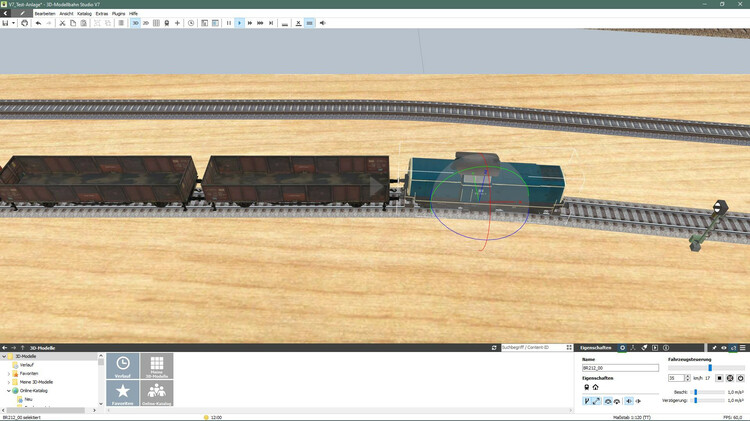Play the simulation at normal speed

coord(239,23)
